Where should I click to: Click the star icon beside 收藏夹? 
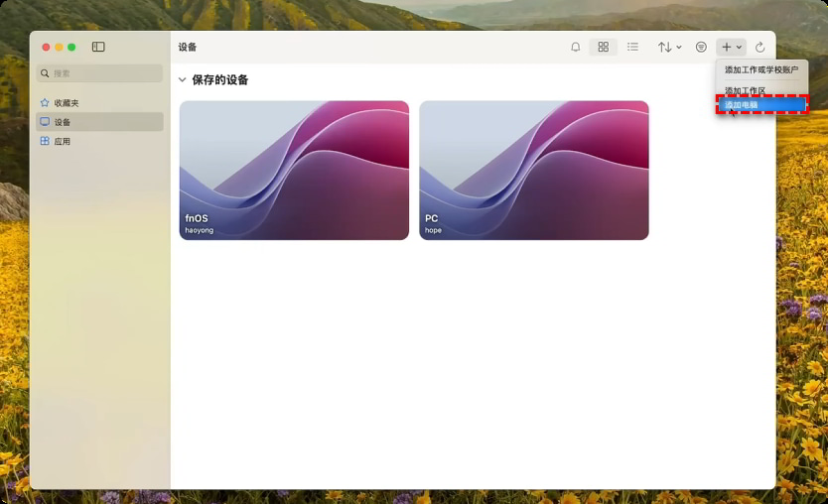pos(45,103)
